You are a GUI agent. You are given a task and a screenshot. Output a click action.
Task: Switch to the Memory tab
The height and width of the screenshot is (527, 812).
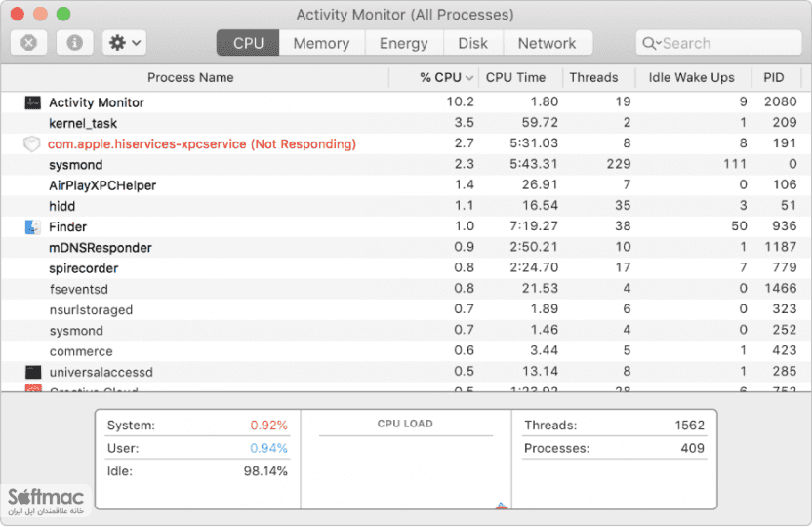322,43
